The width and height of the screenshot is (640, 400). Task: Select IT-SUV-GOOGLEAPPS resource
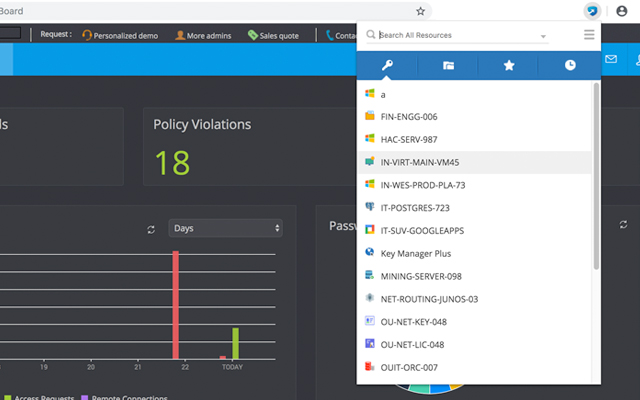[474, 231]
